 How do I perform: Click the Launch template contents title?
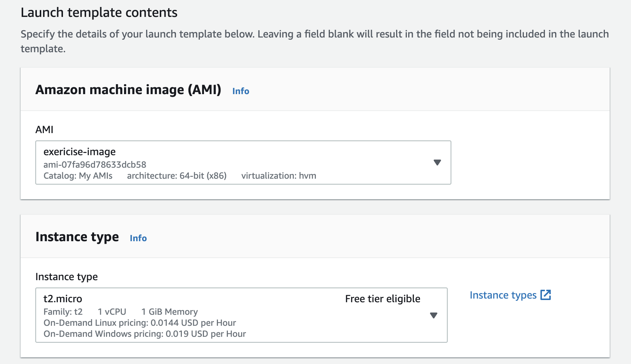(x=99, y=13)
